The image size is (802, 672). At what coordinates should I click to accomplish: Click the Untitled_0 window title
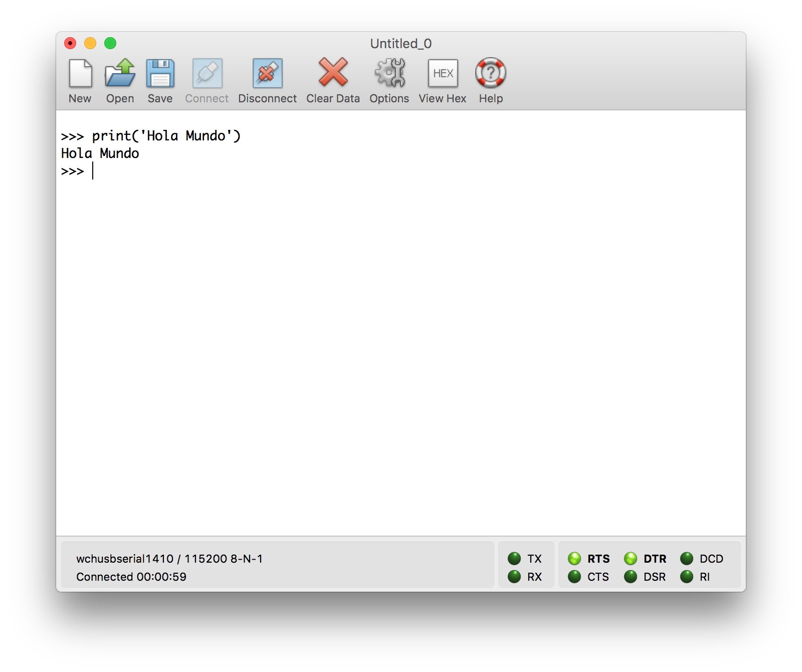pos(401,44)
